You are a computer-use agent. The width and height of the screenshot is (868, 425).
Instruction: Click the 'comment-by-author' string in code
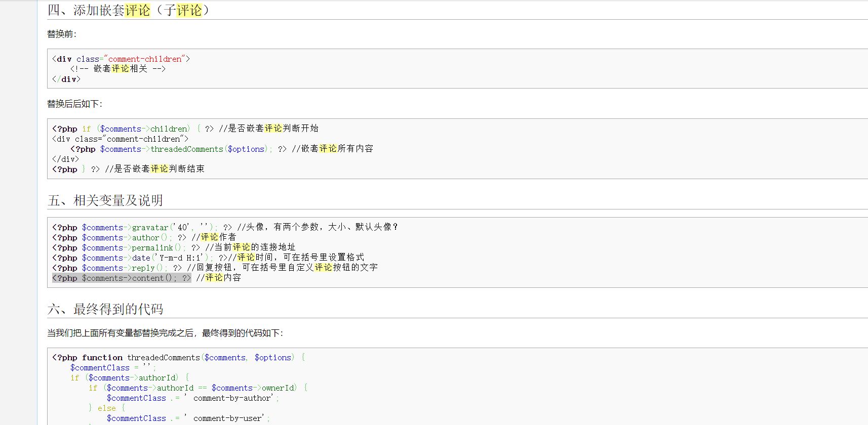tap(232, 398)
